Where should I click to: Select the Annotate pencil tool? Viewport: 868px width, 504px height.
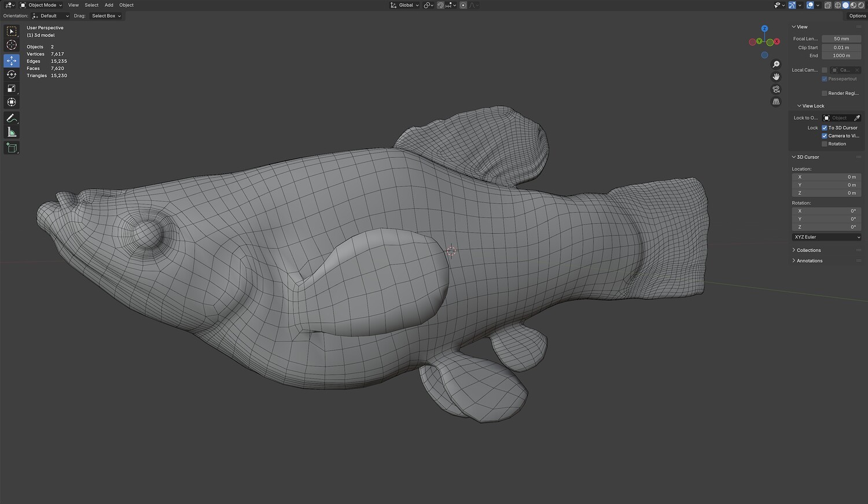point(12,118)
